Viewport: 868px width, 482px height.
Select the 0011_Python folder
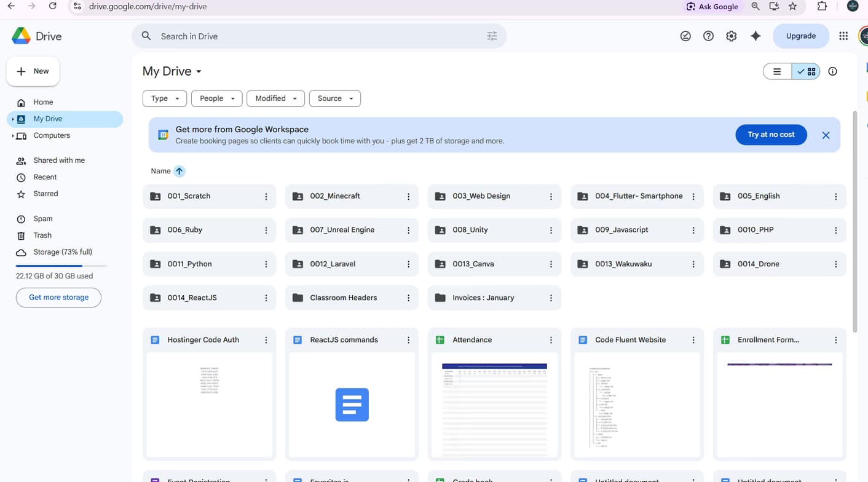pyautogui.click(x=210, y=264)
